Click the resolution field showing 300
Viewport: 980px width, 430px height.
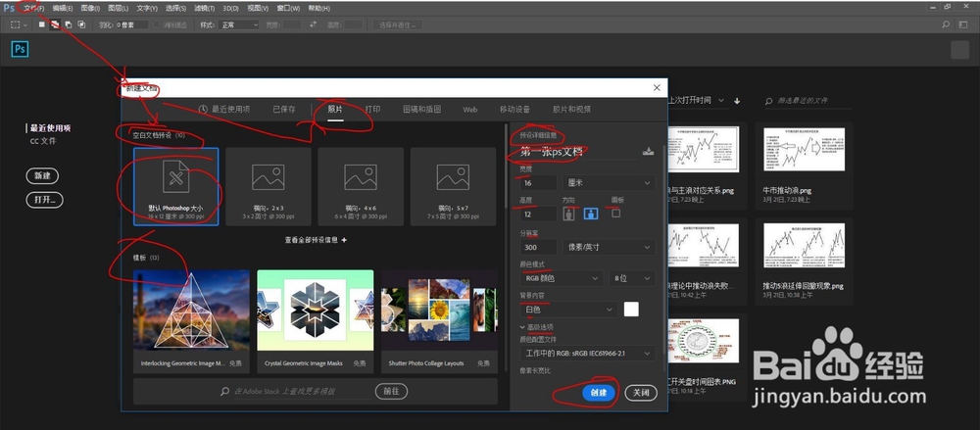point(538,247)
